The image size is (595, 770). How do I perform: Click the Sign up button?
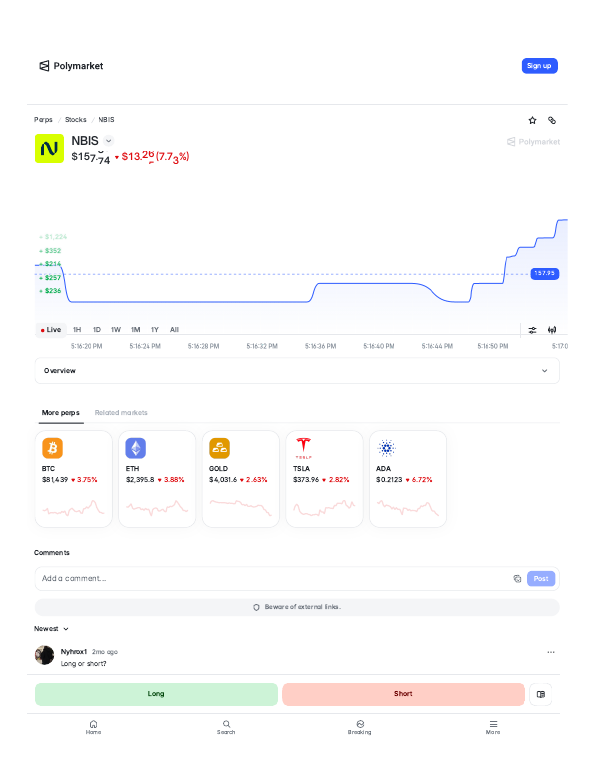[x=539, y=66]
